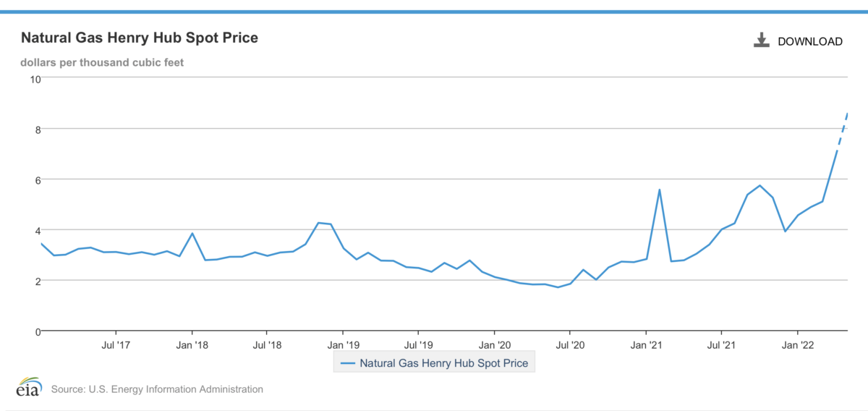The height and width of the screenshot is (411, 868).
Task: Click the Jan '20 axis label
Action: [x=495, y=345]
